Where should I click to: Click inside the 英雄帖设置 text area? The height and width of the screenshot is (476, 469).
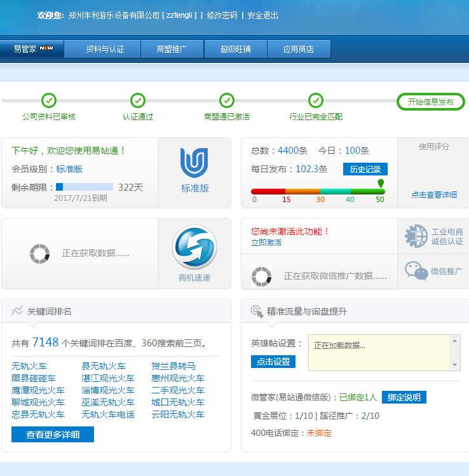tap(379, 352)
